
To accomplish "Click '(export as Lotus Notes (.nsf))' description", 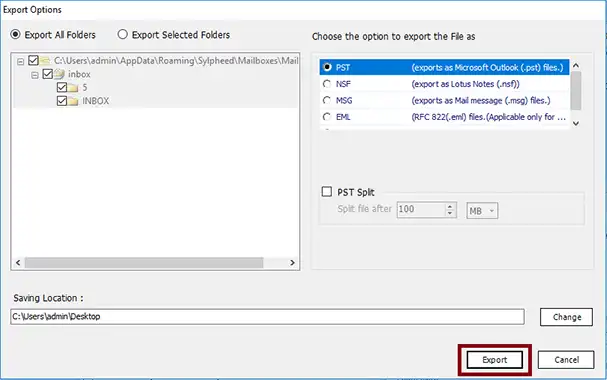I will coord(465,84).
